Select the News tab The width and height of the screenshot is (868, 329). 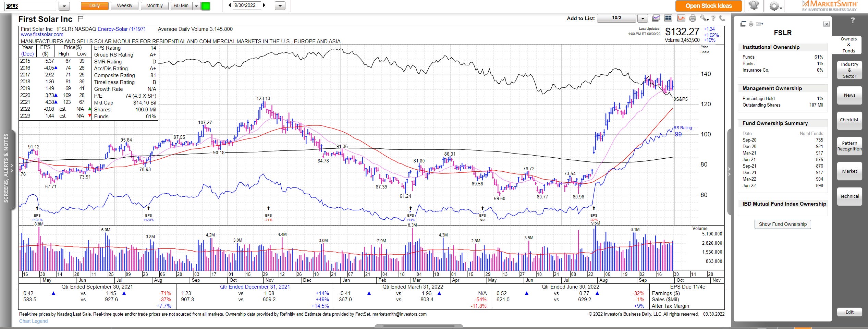[849, 95]
